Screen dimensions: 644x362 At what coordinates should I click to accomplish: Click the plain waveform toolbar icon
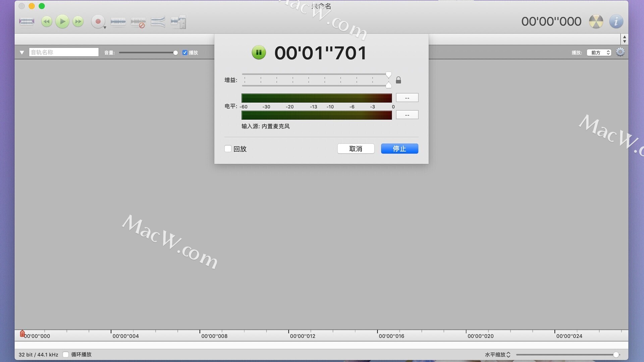click(118, 22)
